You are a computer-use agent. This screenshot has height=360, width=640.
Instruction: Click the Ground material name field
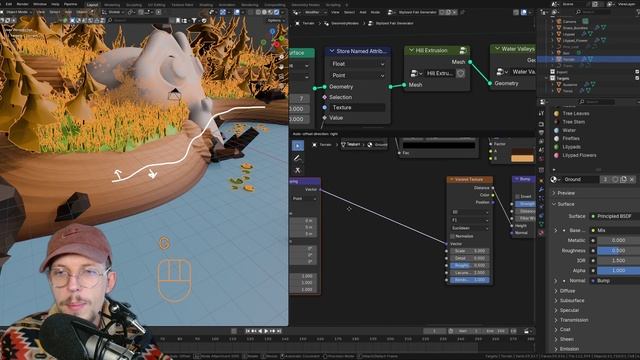[x=581, y=179]
